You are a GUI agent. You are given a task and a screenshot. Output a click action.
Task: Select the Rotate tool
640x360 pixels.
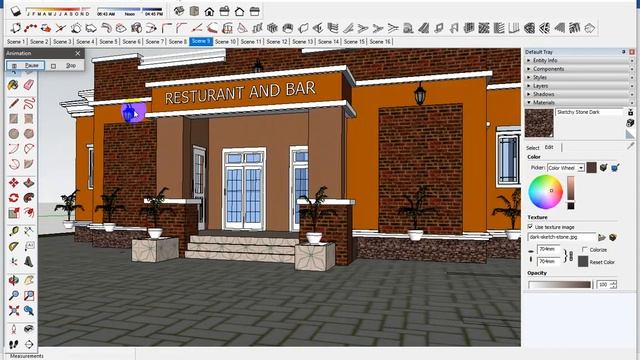[13, 198]
